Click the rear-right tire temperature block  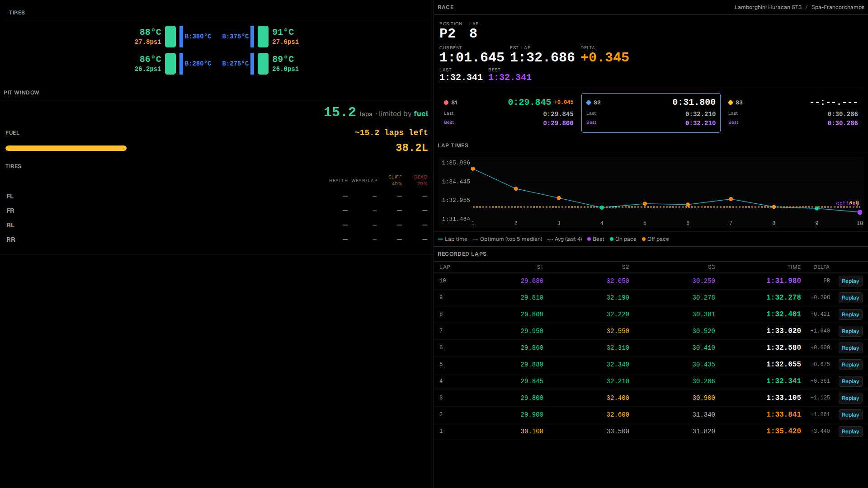pyautogui.click(x=263, y=64)
